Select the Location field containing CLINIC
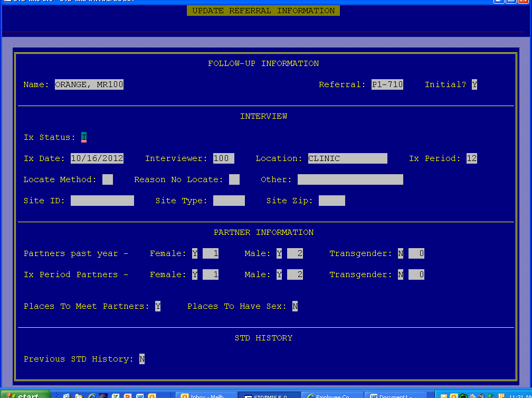532x398 pixels. click(x=347, y=158)
